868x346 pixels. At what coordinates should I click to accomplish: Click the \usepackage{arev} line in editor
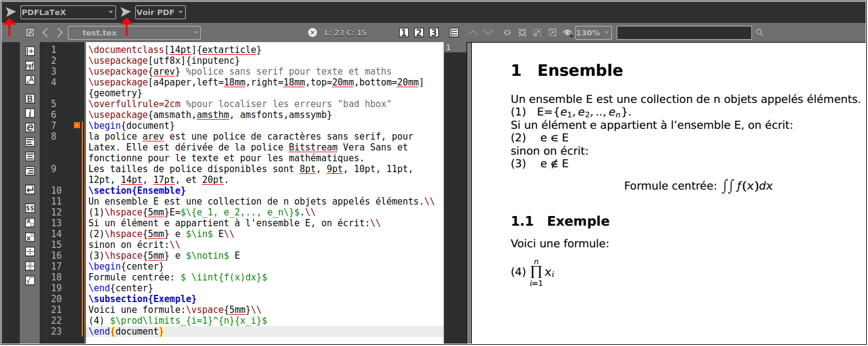point(240,72)
